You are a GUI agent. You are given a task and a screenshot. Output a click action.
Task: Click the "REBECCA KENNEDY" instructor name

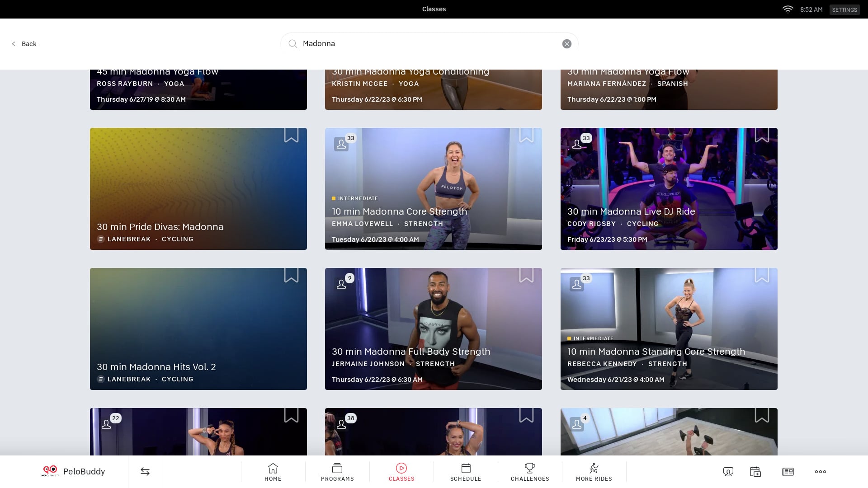point(602,364)
